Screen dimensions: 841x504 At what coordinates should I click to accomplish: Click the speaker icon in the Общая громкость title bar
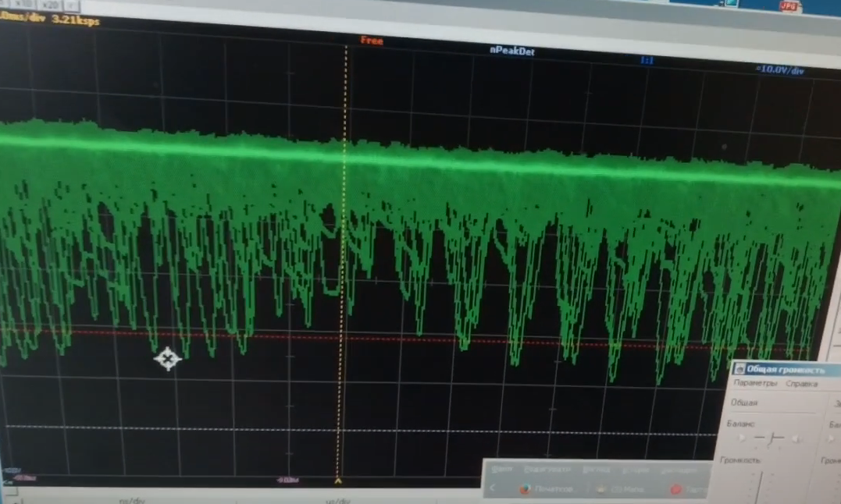click(739, 369)
